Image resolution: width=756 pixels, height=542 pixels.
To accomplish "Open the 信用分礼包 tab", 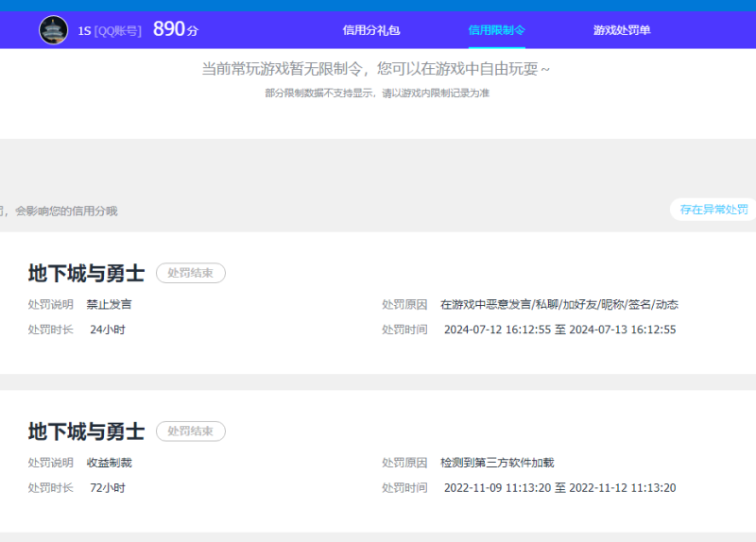I will (x=370, y=30).
